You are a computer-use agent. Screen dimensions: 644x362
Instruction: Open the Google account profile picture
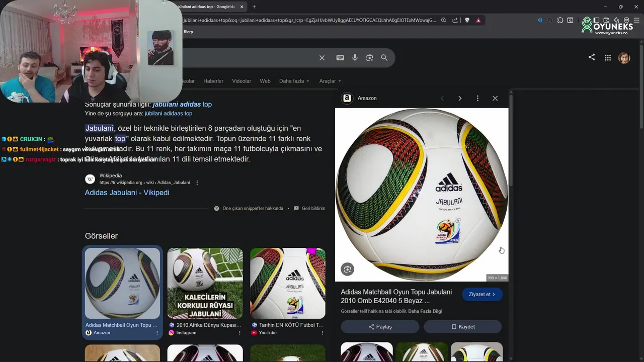point(624,58)
